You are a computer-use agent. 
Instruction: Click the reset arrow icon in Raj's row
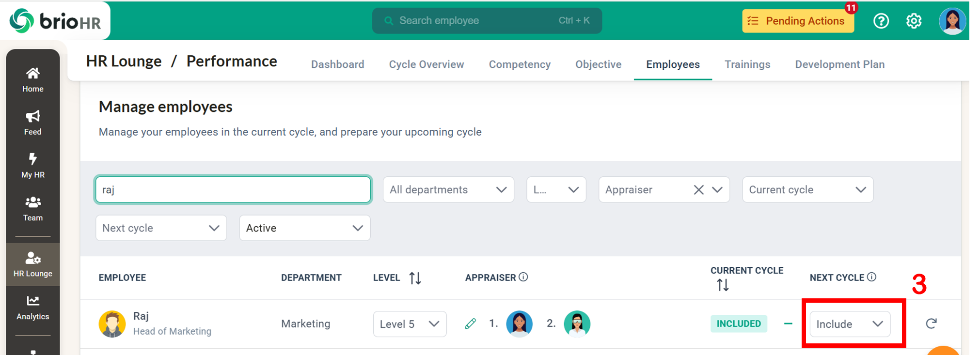coord(931,324)
